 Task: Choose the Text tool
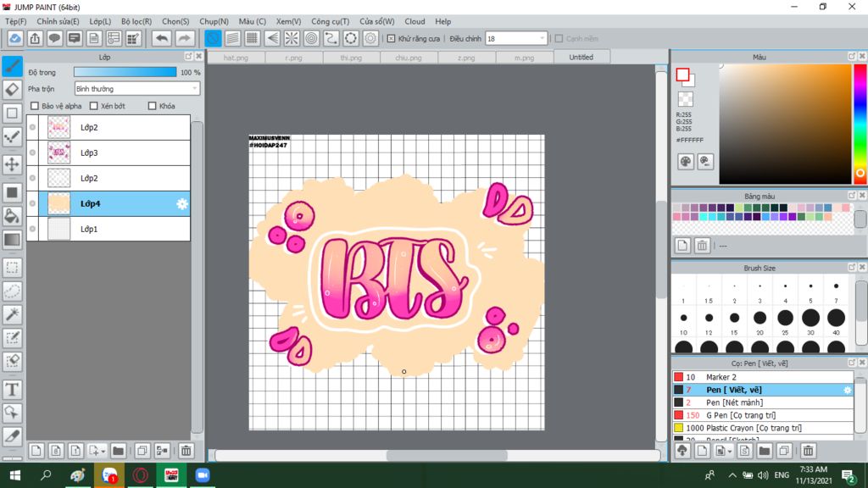pyautogui.click(x=12, y=390)
